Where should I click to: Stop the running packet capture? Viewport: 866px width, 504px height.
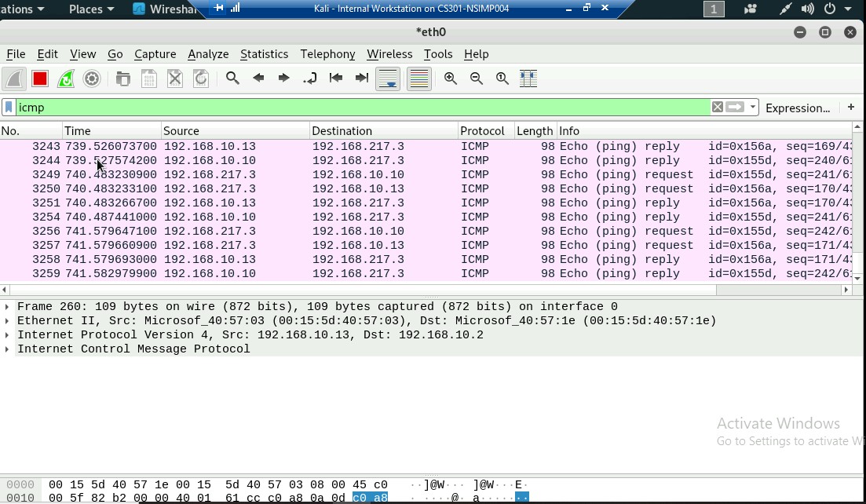tap(40, 79)
